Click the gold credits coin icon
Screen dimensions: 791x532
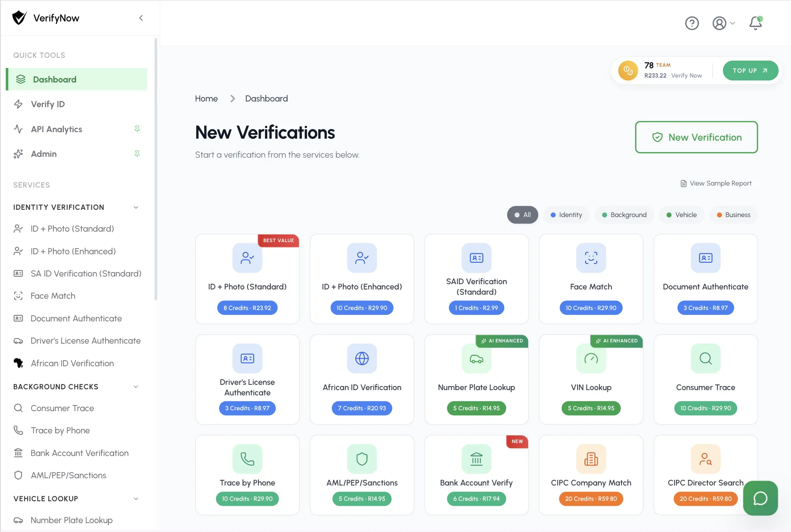pyautogui.click(x=628, y=70)
